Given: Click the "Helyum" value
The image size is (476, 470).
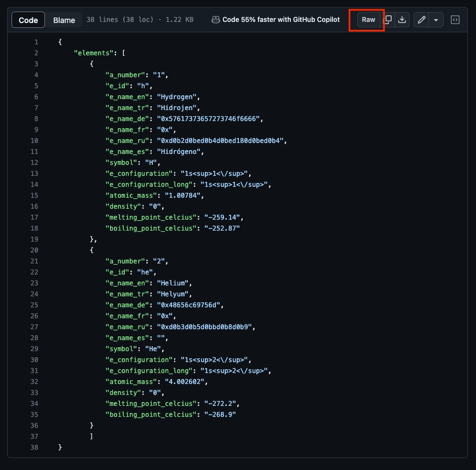Looking at the screenshot, I should pyautogui.click(x=173, y=294).
